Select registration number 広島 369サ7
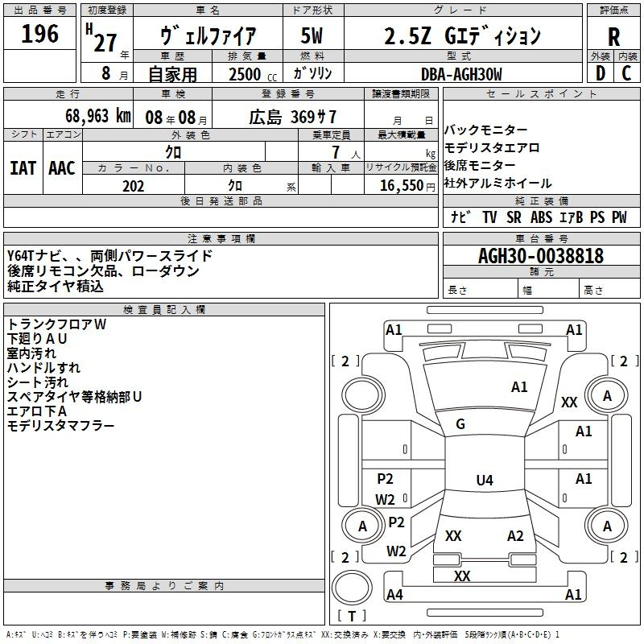The image size is (644, 644). (292, 118)
